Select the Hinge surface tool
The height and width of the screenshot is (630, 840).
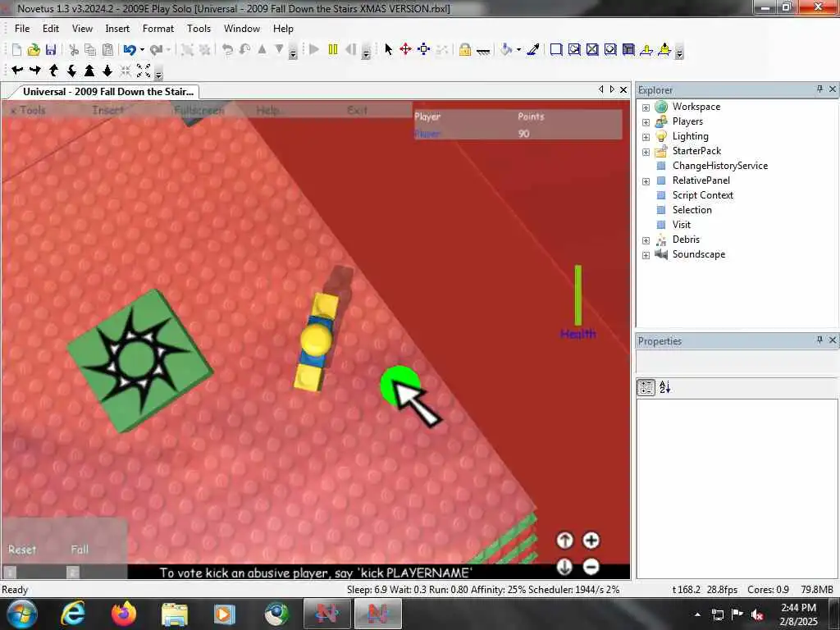646,50
